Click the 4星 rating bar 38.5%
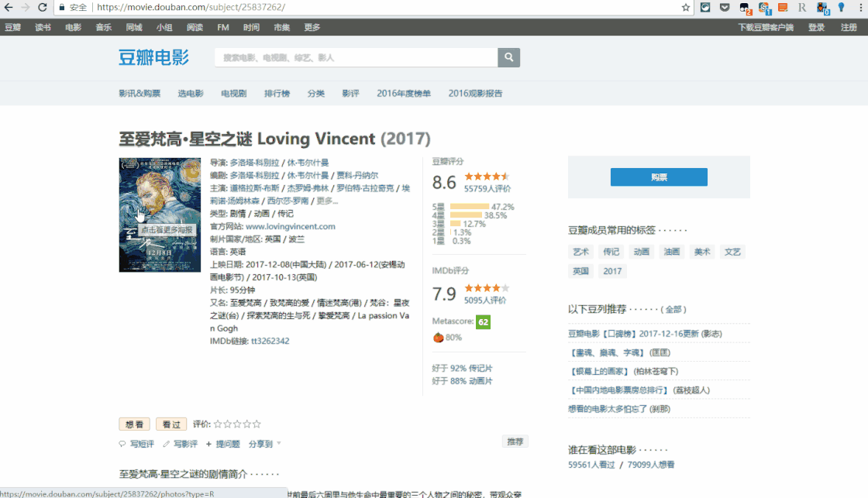The height and width of the screenshot is (498, 868). click(466, 215)
